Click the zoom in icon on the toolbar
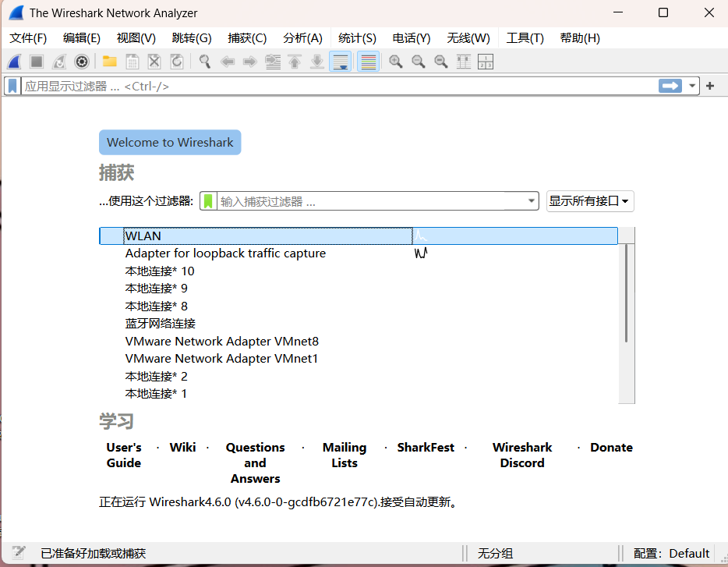Image resolution: width=728 pixels, height=567 pixels. coord(395,61)
